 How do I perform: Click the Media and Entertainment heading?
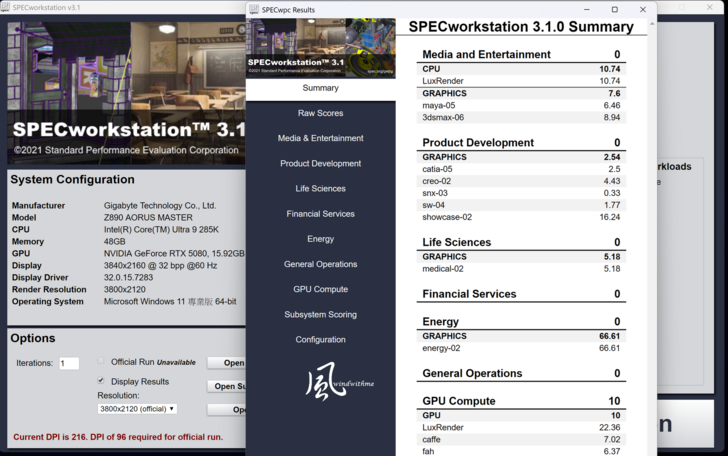tap(486, 54)
